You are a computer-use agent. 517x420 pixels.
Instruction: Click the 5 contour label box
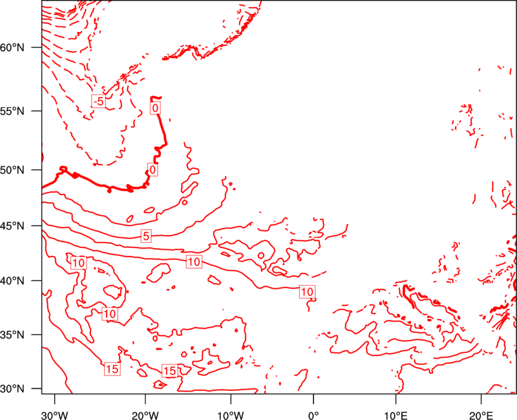146,236
